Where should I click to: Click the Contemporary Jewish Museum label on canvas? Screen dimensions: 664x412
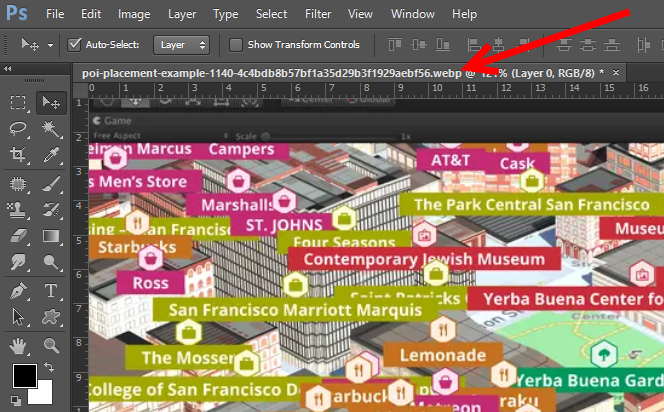(424, 259)
